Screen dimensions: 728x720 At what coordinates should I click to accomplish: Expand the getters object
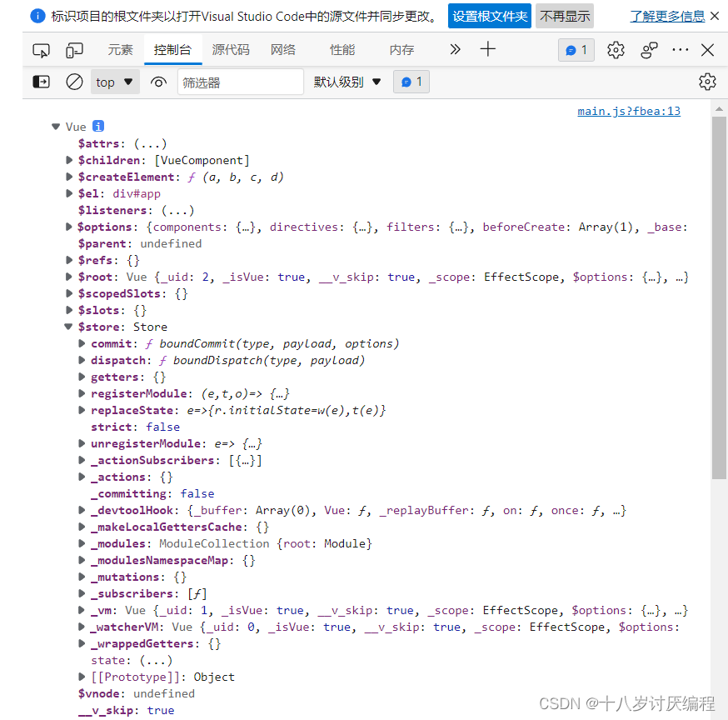pos(82,377)
